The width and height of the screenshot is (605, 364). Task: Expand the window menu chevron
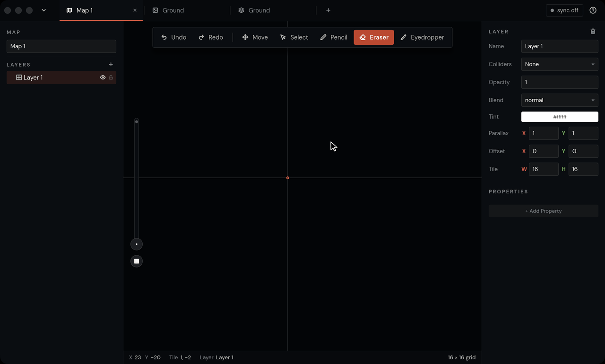(x=43, y=10)
